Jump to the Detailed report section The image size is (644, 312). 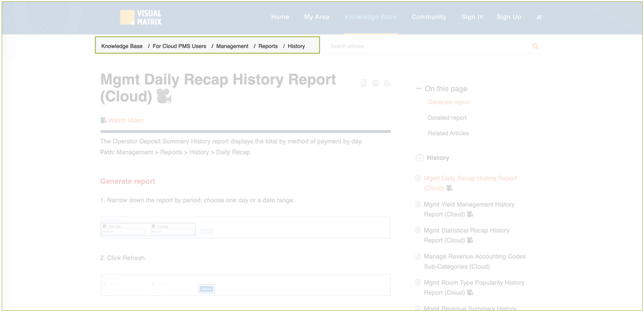(447, 118)
